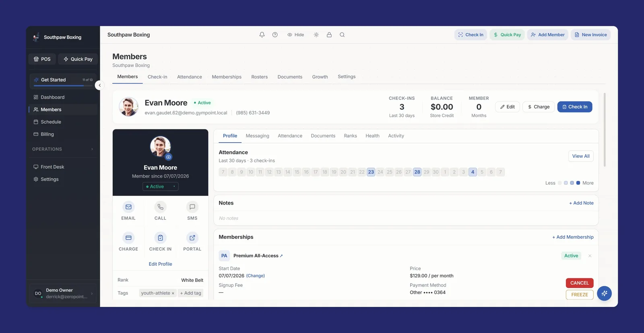Image resolution: width=644 pixels, height=333 pixels.
Task: Open the top Documents tab
Action: click(290, 77)
